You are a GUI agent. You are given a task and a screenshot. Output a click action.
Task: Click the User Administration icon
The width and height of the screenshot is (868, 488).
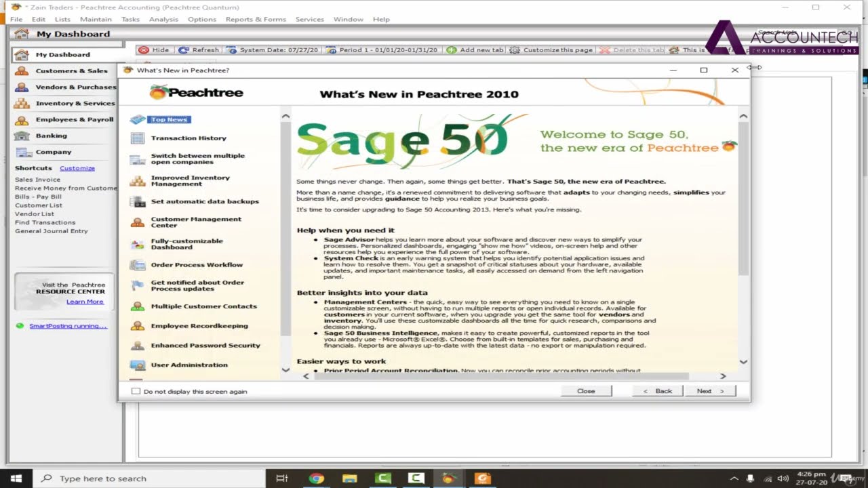point(138,365)
